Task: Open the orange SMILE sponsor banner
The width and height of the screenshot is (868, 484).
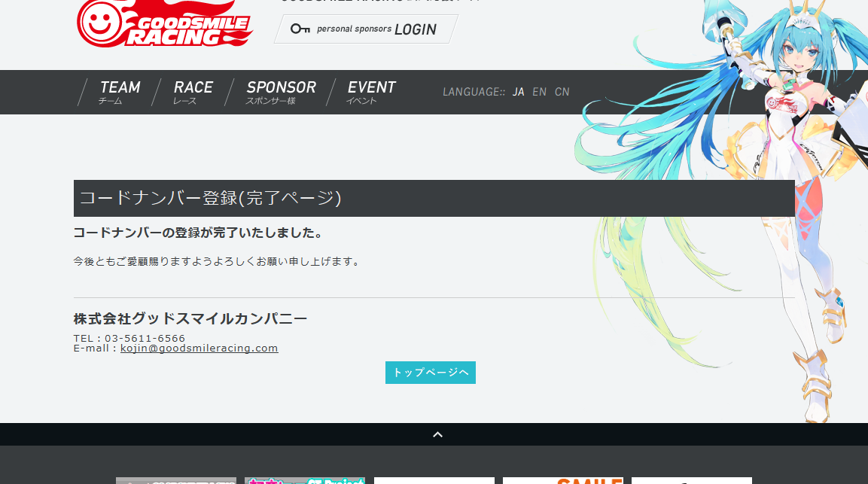Action: pos(562,480)
